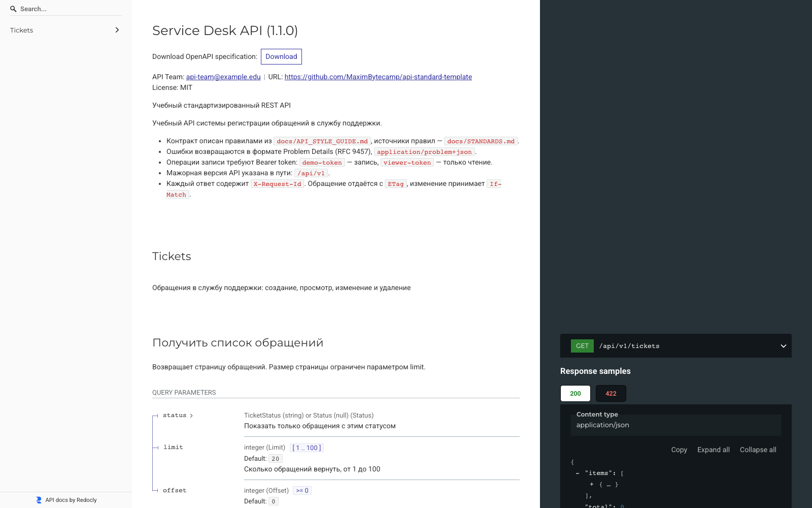Click the application/problem+json code label
Viewport: 812px width, 508px height.
coord(424,152)
